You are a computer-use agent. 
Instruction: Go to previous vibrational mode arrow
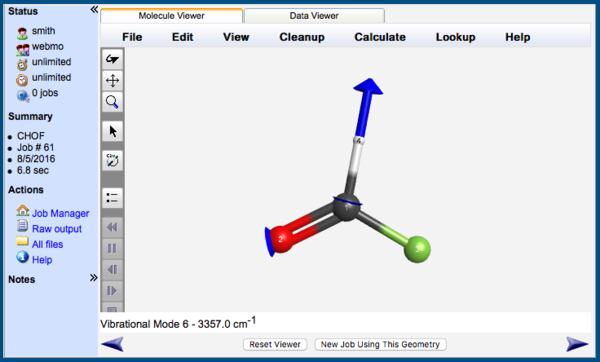point(112,344)
